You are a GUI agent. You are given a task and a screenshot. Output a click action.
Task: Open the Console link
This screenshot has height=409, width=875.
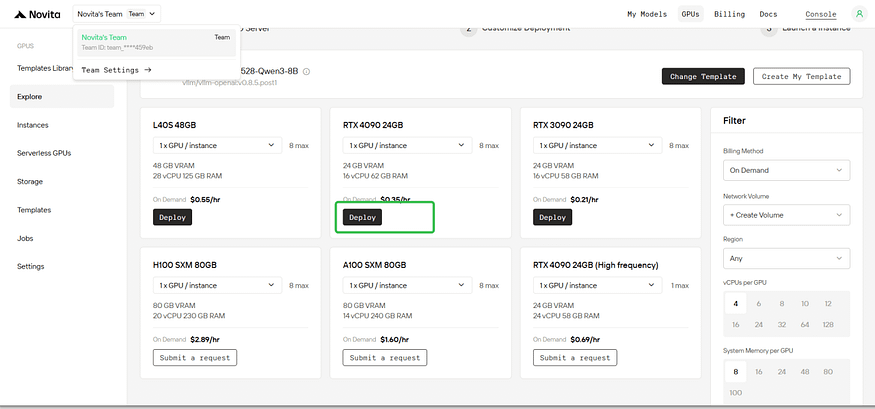coord(820,15)
